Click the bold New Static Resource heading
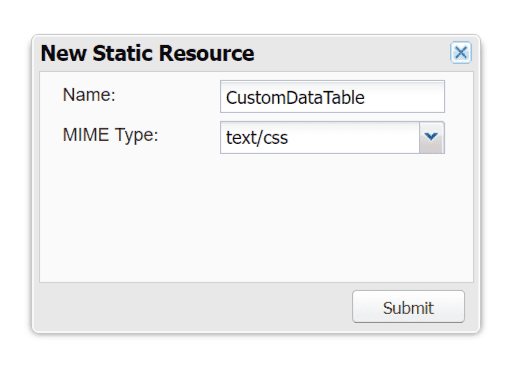The image size is (515, 368). (x=147, y=53)
